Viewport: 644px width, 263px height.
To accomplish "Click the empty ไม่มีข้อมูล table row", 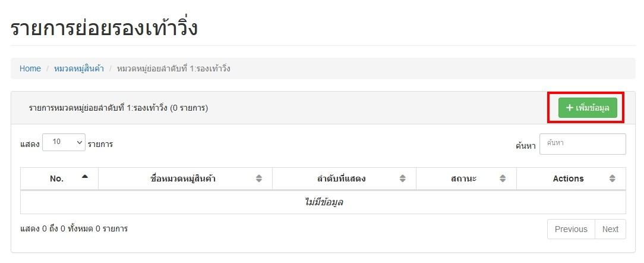I will [323, 202].
